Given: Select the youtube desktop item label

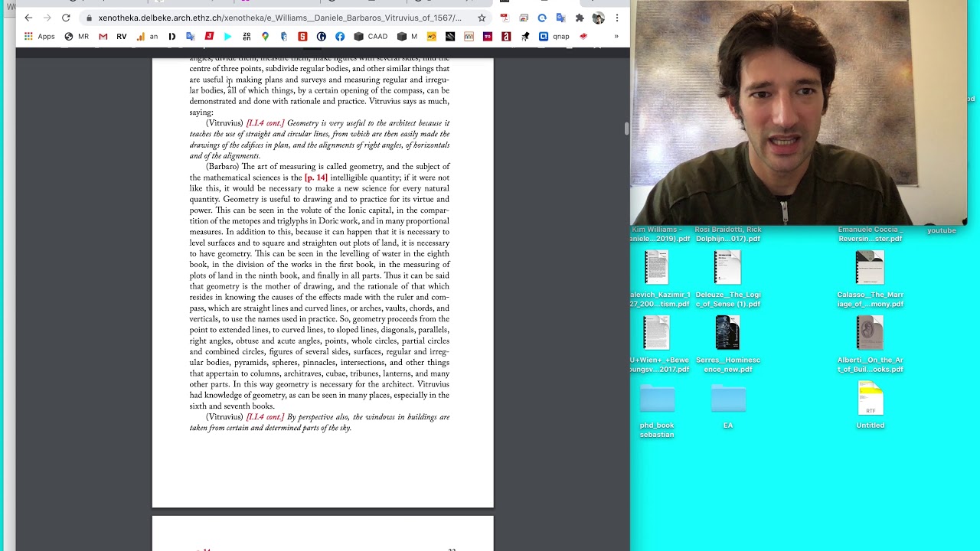Looking at the screenshot, I should tap(942, 230).
